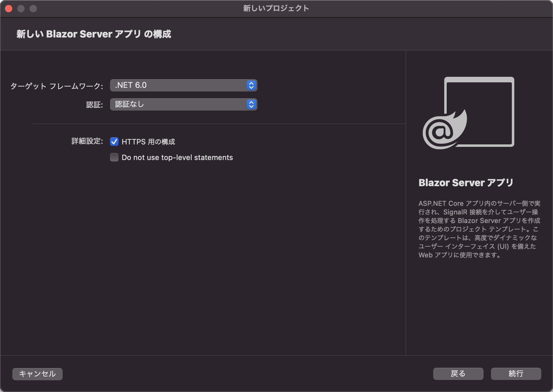Click the Blazor Server アプリ heading in side panel
Screen dimensions: 553x392
point(466,183)
